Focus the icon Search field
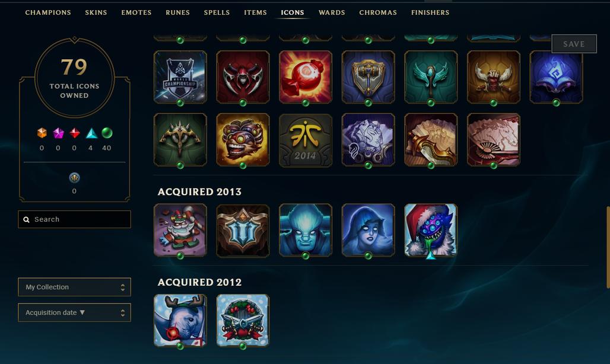This screenshot has height=364, width=610. 74,219
